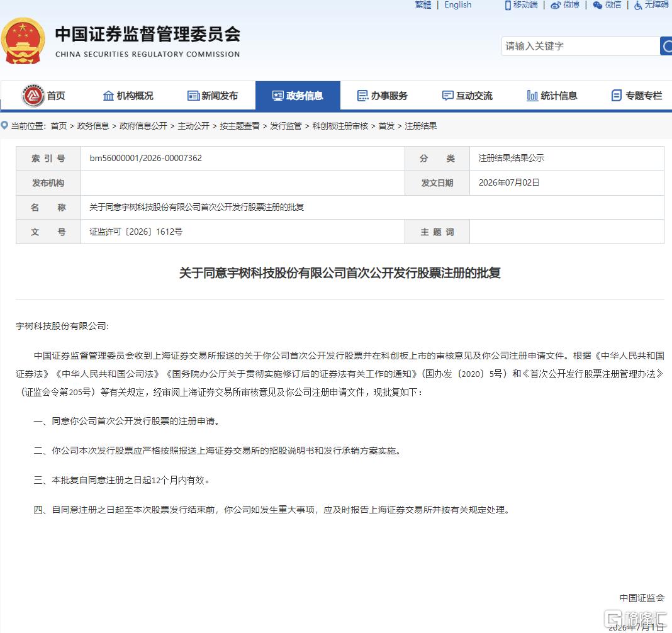Switch to 繁體 traditional Chinese
The image size is (672, 633).
[x=423, y=4]
